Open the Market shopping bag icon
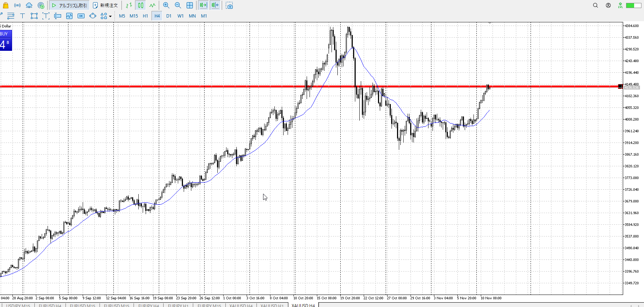The height and width of the screenshot is (307, 644). [5, 5]
